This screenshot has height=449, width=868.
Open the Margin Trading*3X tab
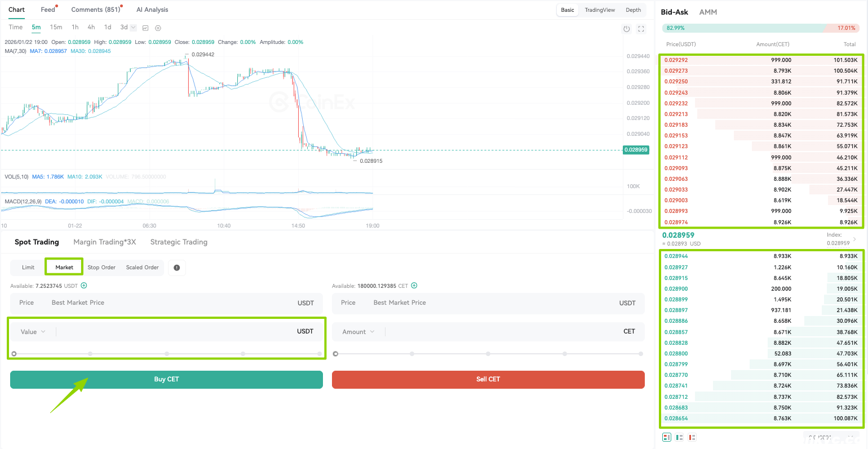pos(105,242)
